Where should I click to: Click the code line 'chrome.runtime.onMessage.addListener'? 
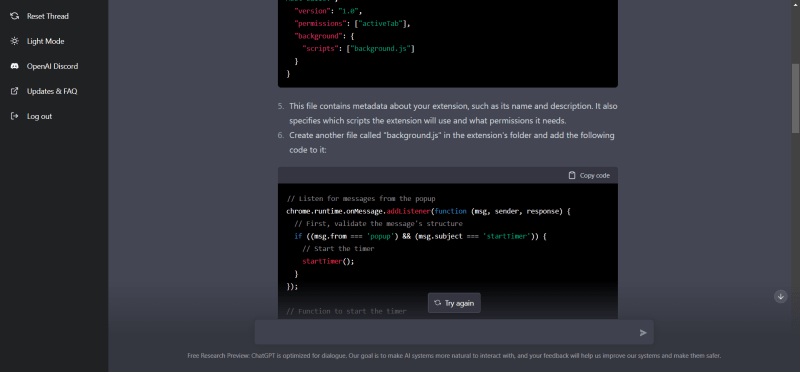tap(359, 211)
